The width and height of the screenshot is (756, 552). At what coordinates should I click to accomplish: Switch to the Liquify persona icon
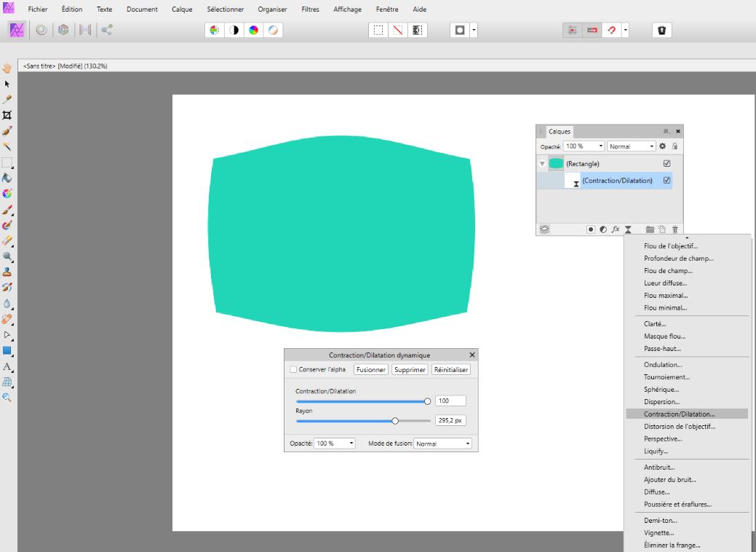point(41,30)
